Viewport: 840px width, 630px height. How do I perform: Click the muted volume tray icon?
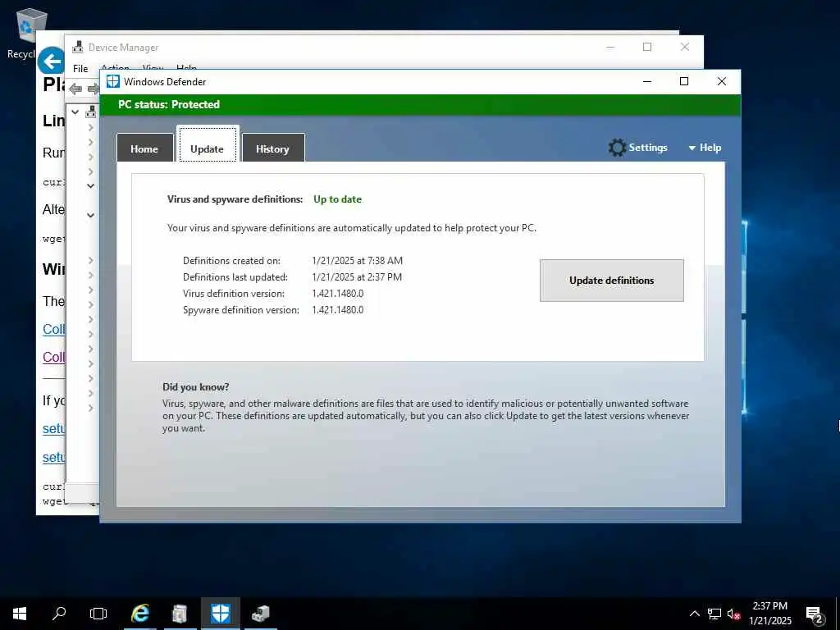click(733, 614)
